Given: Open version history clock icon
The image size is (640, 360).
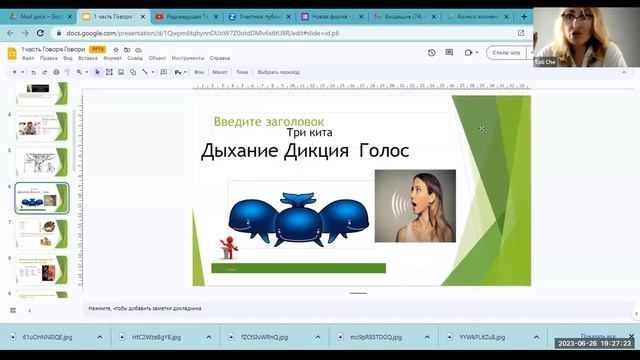Looking at the screenshot, I should tap(431, 53).
